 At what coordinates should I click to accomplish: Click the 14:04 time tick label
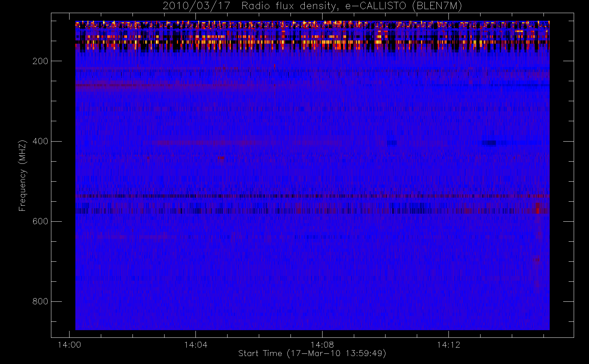click(x=195, y=345)
